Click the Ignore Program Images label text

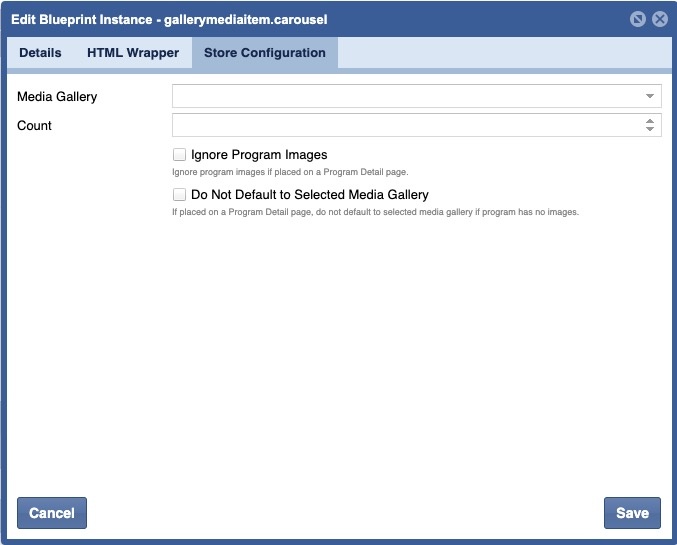(259, 155)
